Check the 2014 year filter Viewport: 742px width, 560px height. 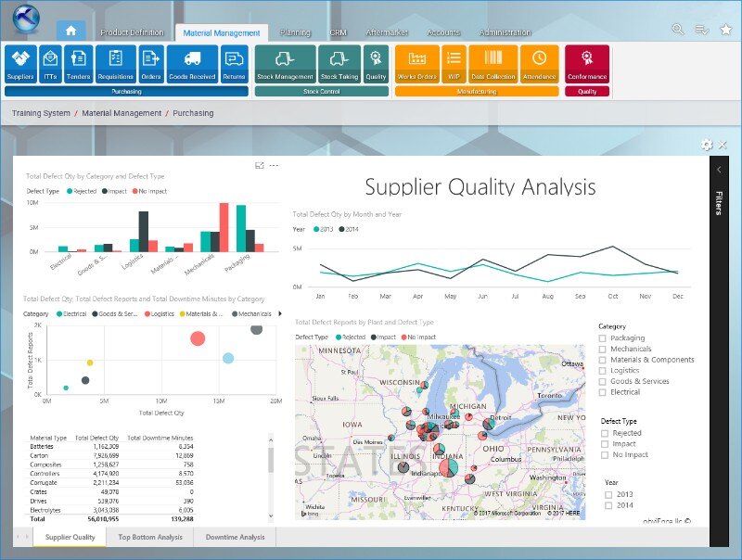608,505
